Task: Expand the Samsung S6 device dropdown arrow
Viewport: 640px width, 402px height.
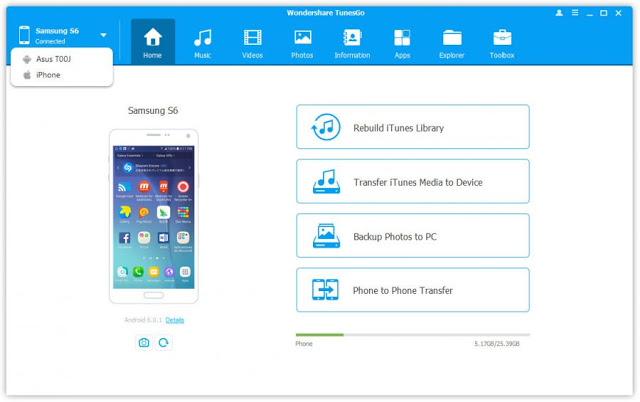Action: (104, 35)
